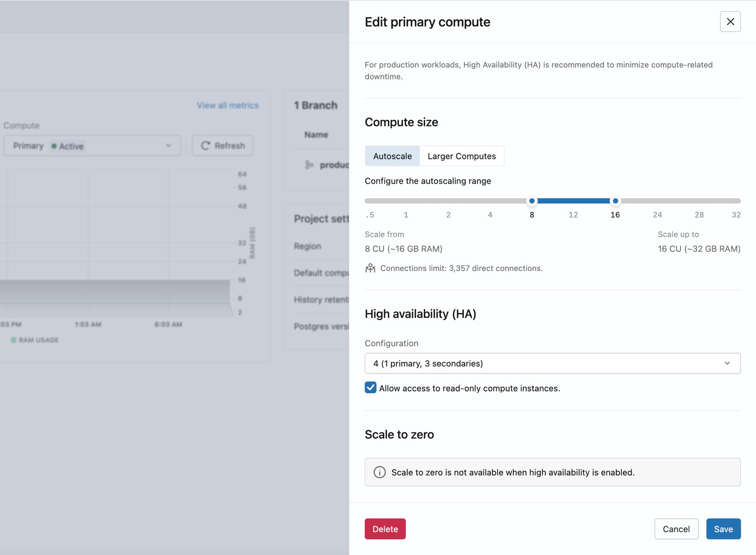Refresh the compute status
The height and width of the screenshot is (555, 756).
tap(222, 146)
